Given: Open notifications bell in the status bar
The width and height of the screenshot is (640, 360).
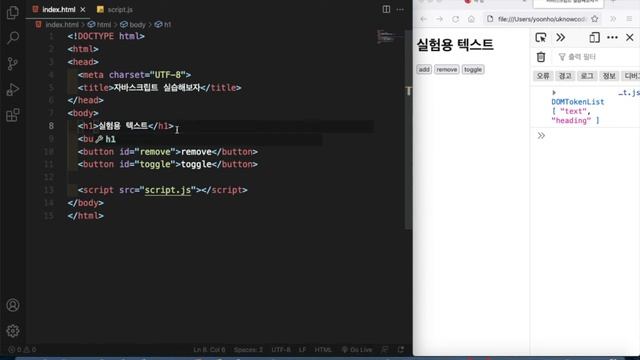Looking at the screenshot, I should [x=401, y=350].
